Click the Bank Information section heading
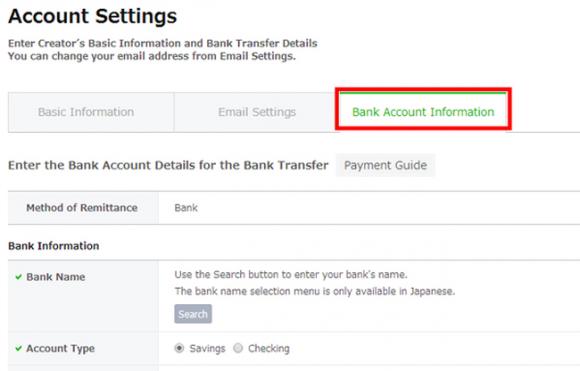Screen dimensions: 580x371 pyautogui.click(x=54, y=246)
